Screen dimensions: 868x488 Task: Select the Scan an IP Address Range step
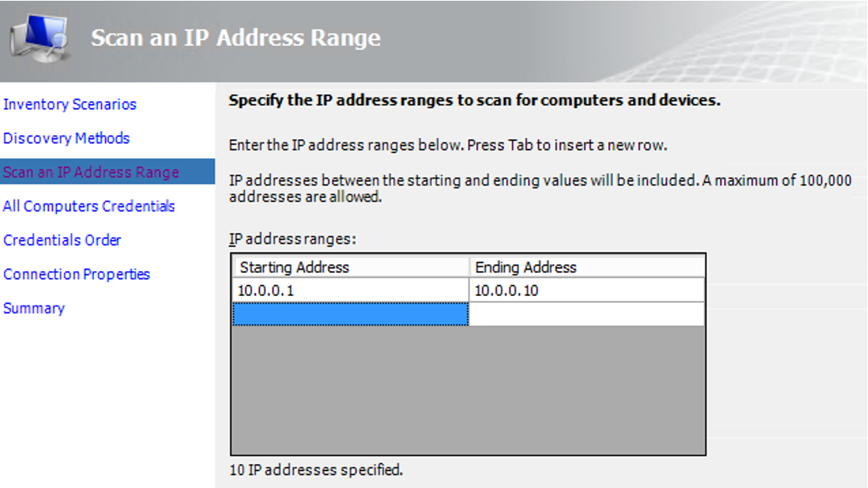[107, 172]
